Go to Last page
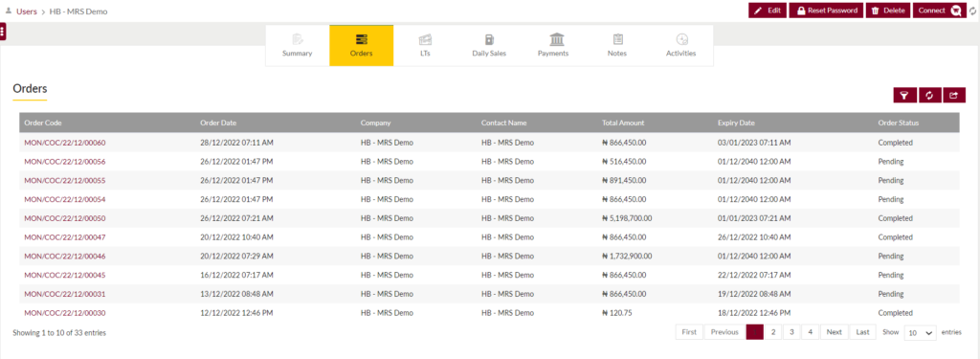The image size is (980, 359). tap(862, 332)
